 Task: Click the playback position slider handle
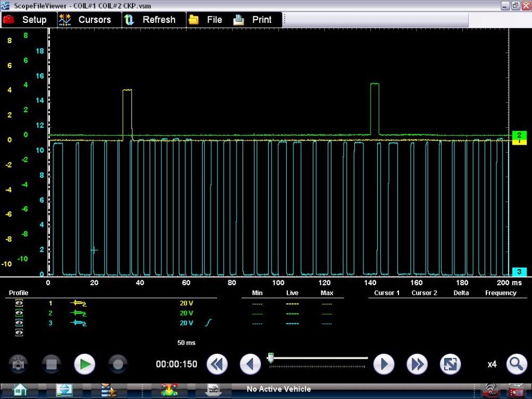coord(271,358)
